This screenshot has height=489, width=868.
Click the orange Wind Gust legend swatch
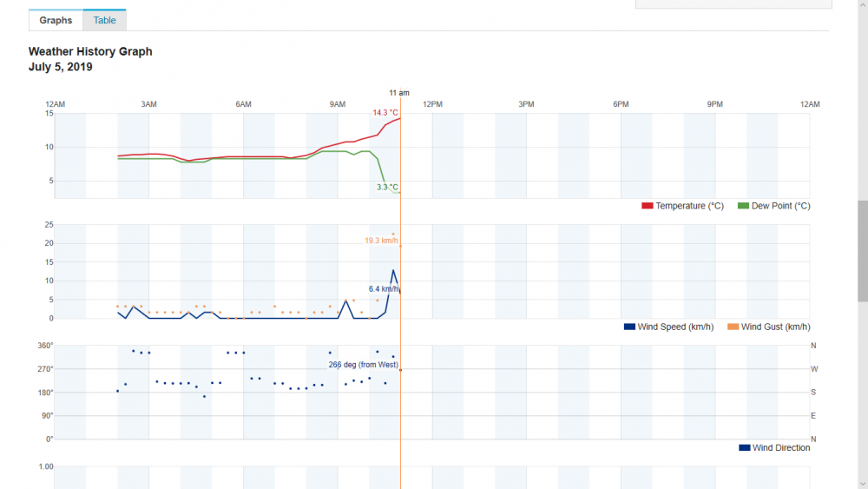(733, 327)
